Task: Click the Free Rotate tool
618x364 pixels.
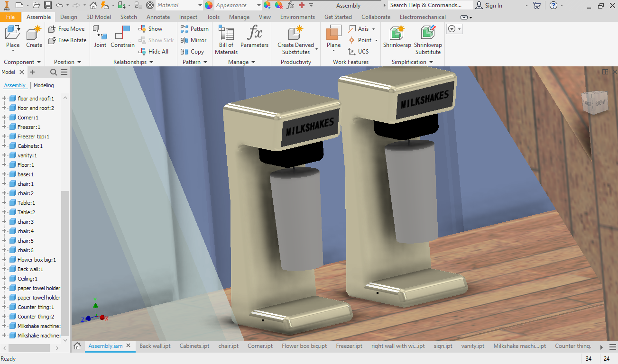Action: 67,40
